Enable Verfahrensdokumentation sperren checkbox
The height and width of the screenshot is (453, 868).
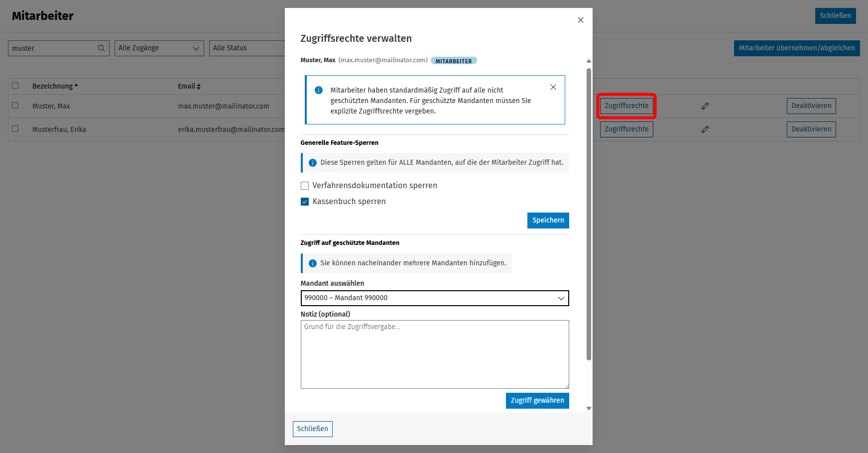point(305,186)
